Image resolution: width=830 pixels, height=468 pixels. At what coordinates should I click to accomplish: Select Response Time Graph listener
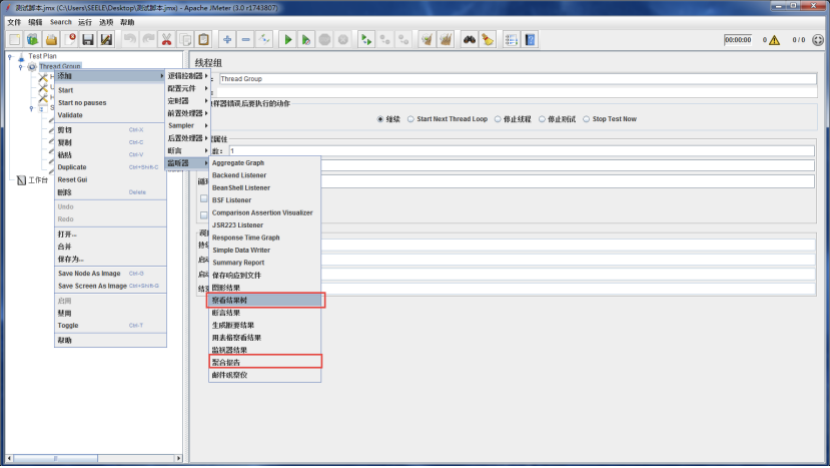coord(265,238)
